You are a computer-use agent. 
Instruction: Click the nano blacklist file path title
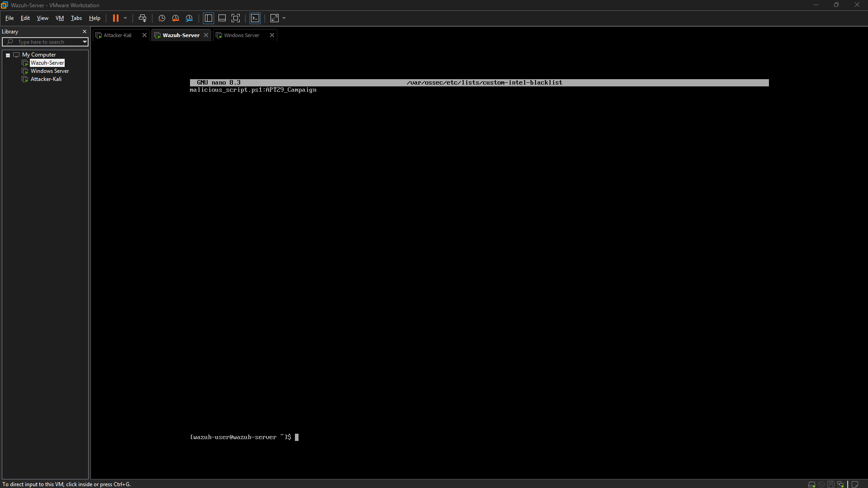pyautogui.click(x=484, y=83)
